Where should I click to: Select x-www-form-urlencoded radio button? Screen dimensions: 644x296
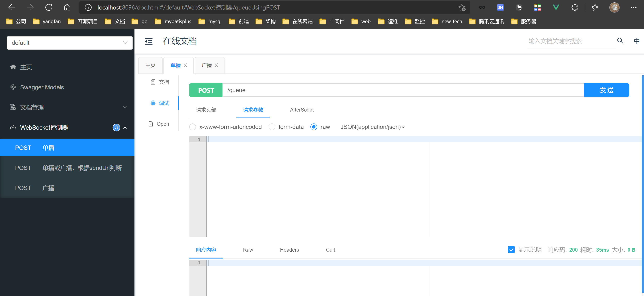(193, 127)
